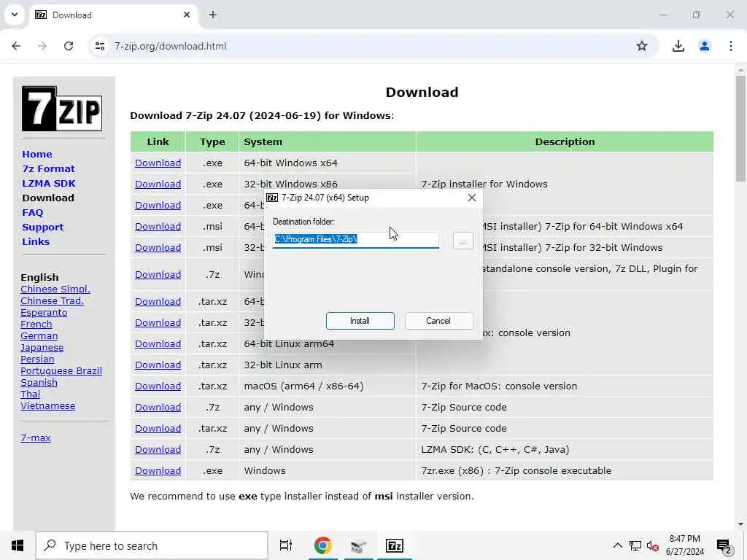Switch language to Spanish

tap(39, 382)
